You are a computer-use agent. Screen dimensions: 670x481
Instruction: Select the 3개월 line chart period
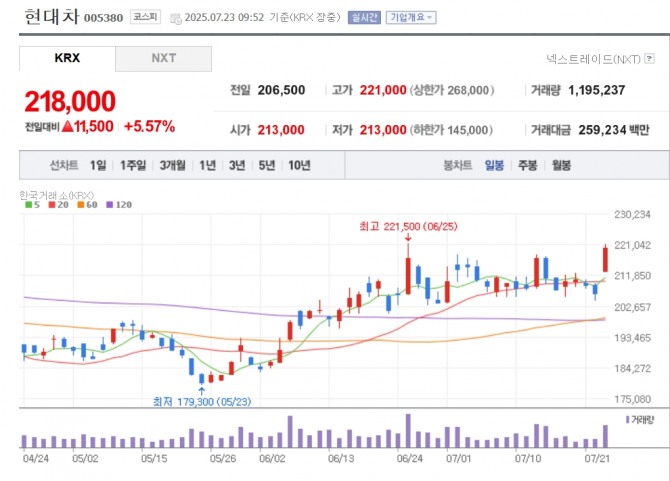pyautogui.click(x=173, y=165)
